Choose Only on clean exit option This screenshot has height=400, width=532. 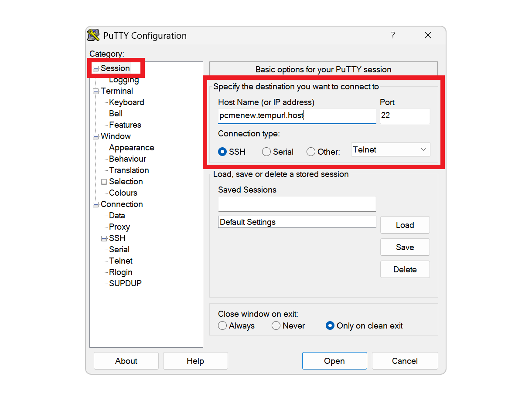click(x=330, y=325)
